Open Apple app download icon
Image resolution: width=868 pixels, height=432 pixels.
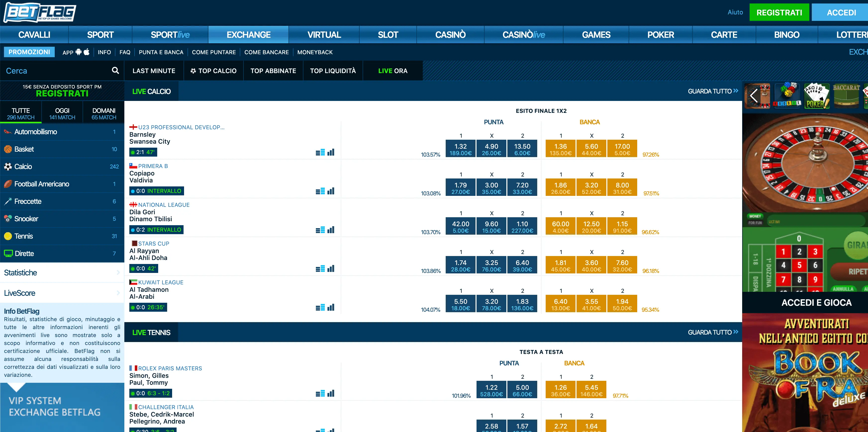[87, 52]
